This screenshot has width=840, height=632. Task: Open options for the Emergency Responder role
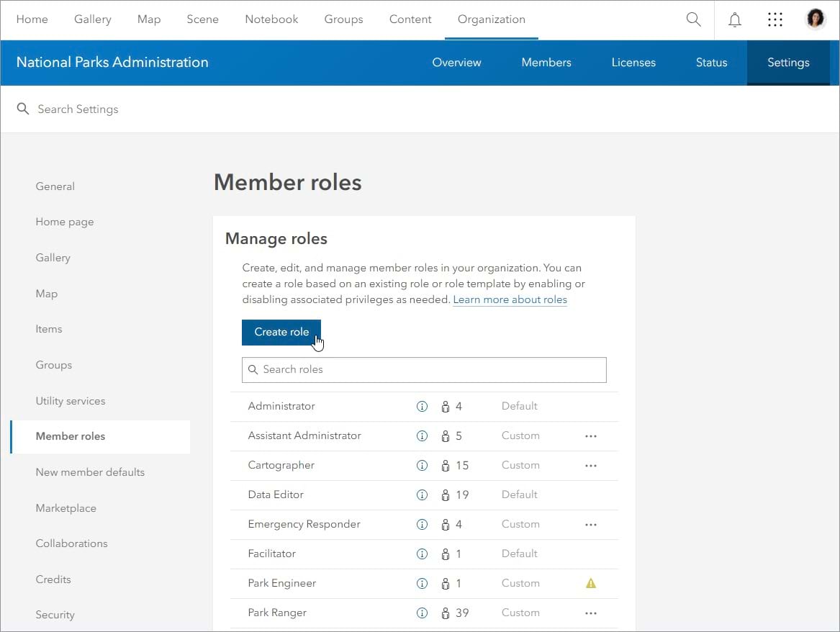[591, 524]
